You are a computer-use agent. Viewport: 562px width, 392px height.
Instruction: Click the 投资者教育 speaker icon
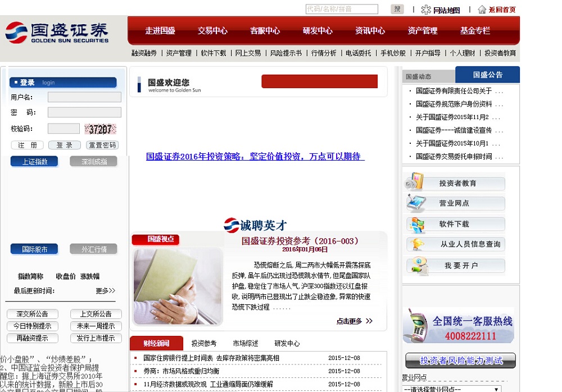point(415,181)
